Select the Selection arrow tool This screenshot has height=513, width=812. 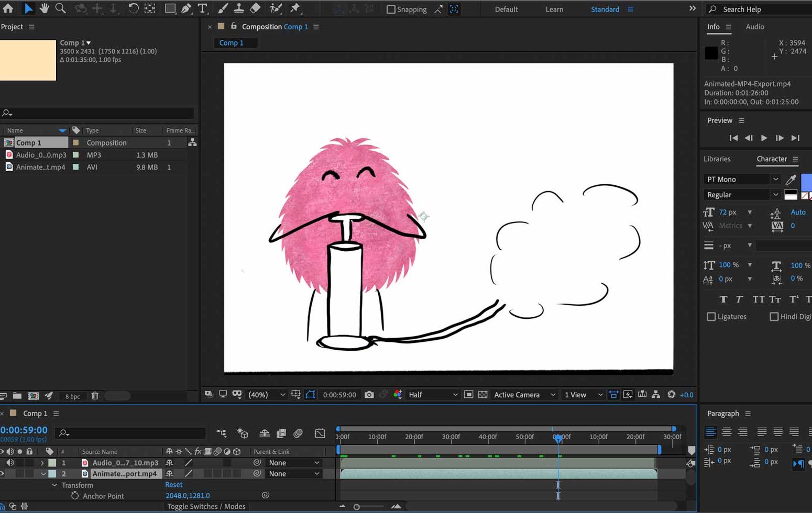[28, 8]
